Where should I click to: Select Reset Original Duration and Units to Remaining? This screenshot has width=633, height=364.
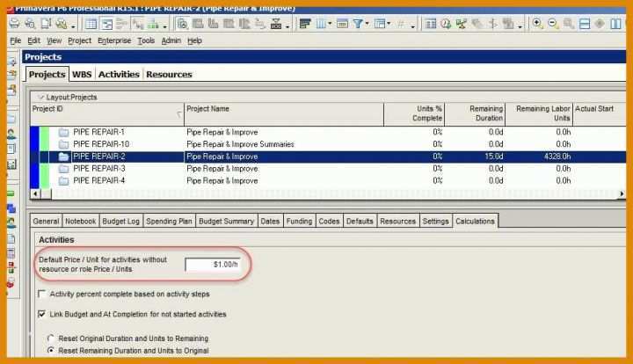coord(51,339)
